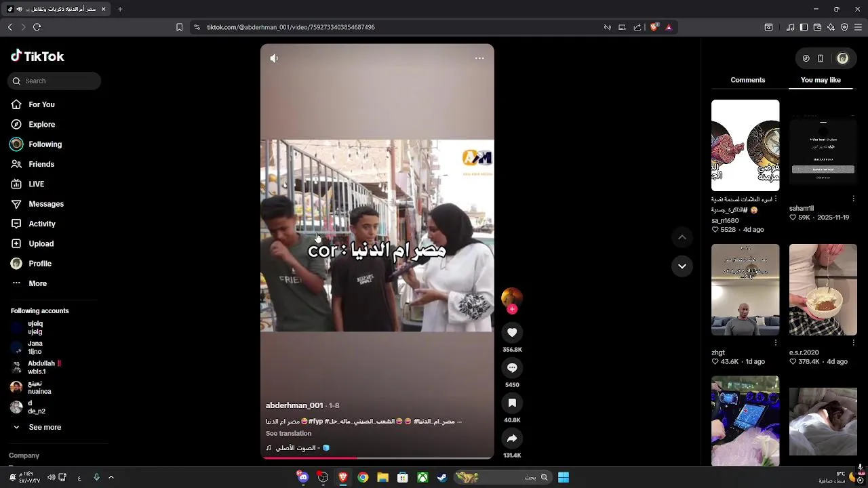This screenshot has height=488, width=868.
Task: Go to the previous video arrow
Action: [682, 237]
